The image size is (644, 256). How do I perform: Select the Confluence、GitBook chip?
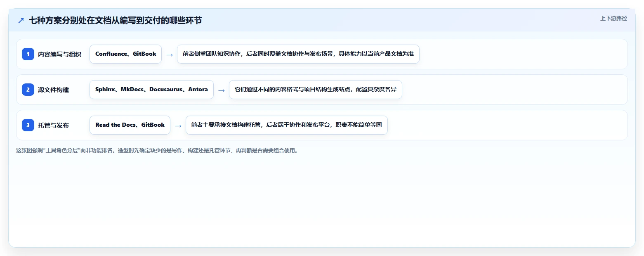point(125,54)
